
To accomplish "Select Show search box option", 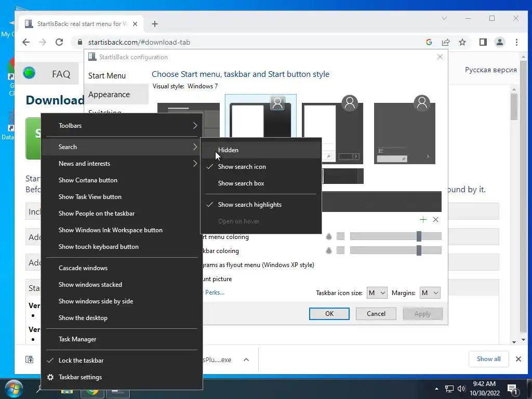I will [261, 183].
